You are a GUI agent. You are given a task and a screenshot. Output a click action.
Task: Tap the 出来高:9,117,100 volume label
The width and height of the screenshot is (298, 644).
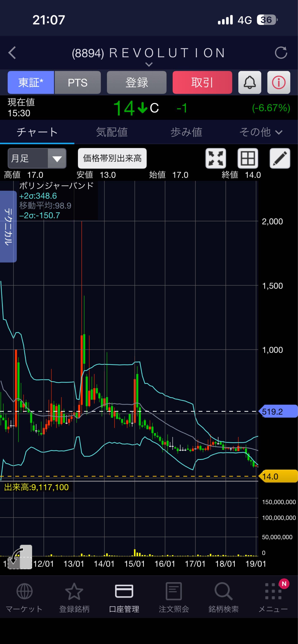[x=37, y=487]
